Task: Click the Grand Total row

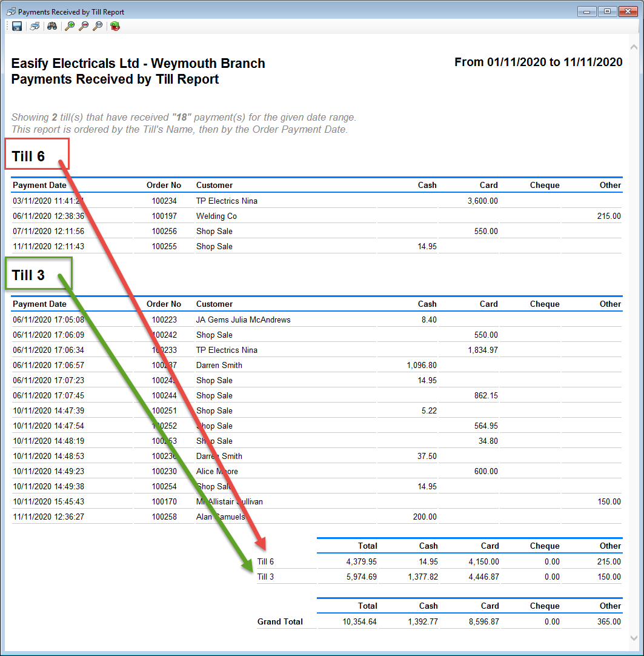Action: click(x=279, y=622)
